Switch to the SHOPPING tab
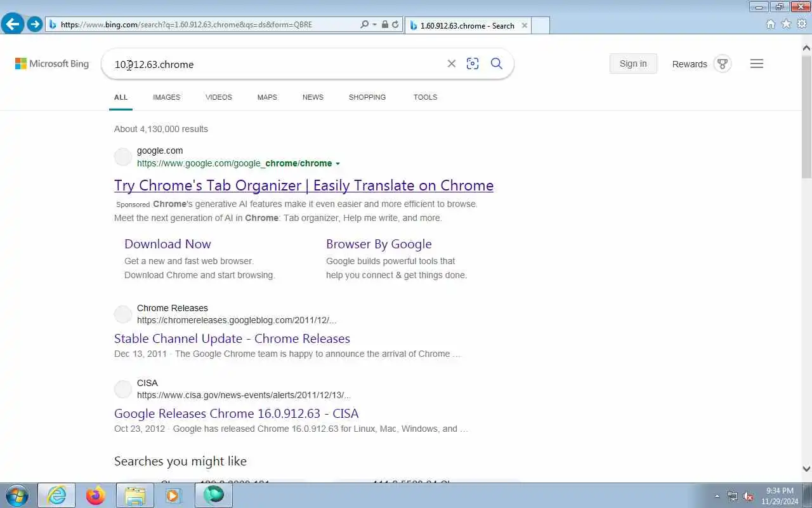The width and height of the screenshot is (812, 508). [367, 97]
